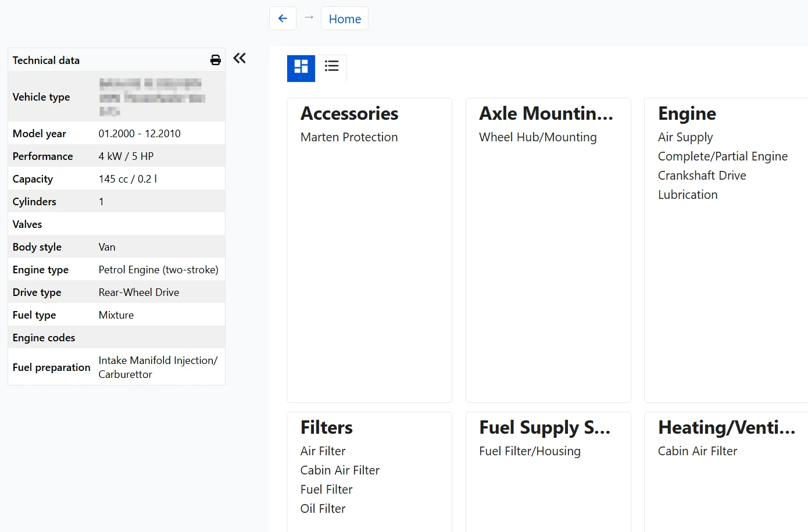Select Wheel Hub/Mounting
The height and width of the screenshot is (532, 808).
click(538, 137)
